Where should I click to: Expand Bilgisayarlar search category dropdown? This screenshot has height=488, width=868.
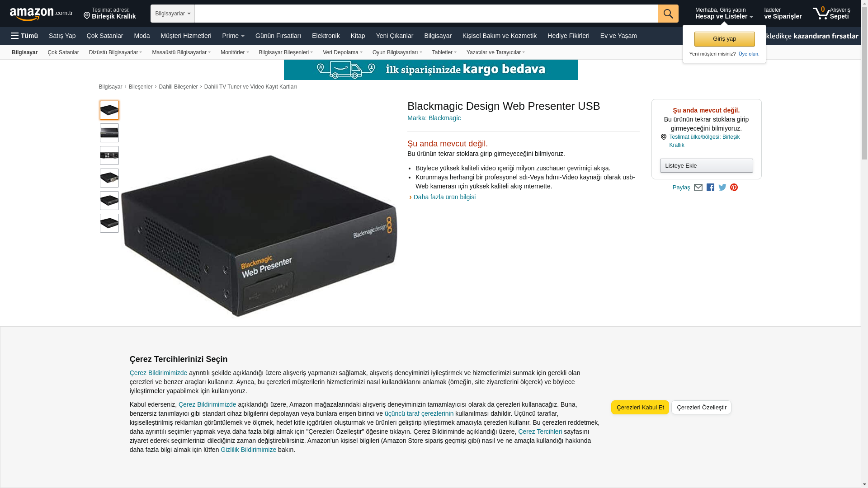173,14
